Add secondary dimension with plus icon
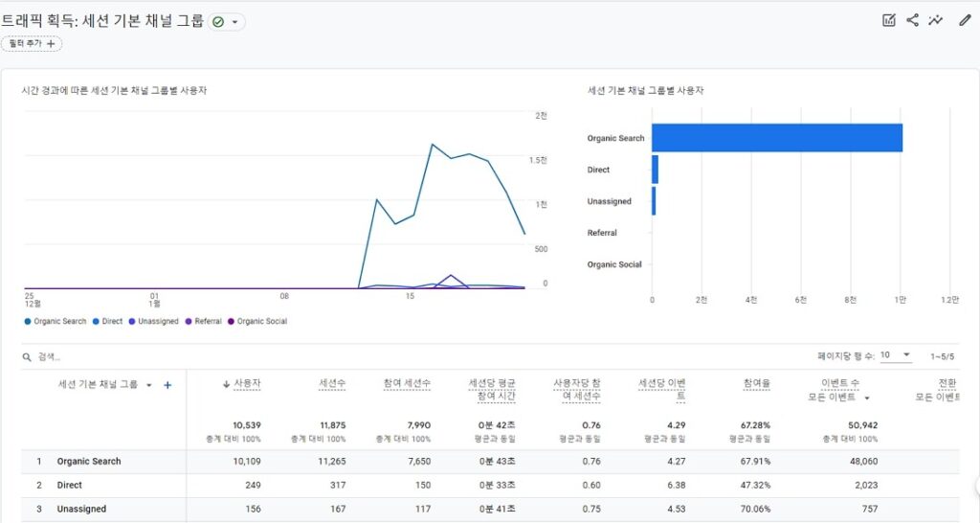 [167, 385]
